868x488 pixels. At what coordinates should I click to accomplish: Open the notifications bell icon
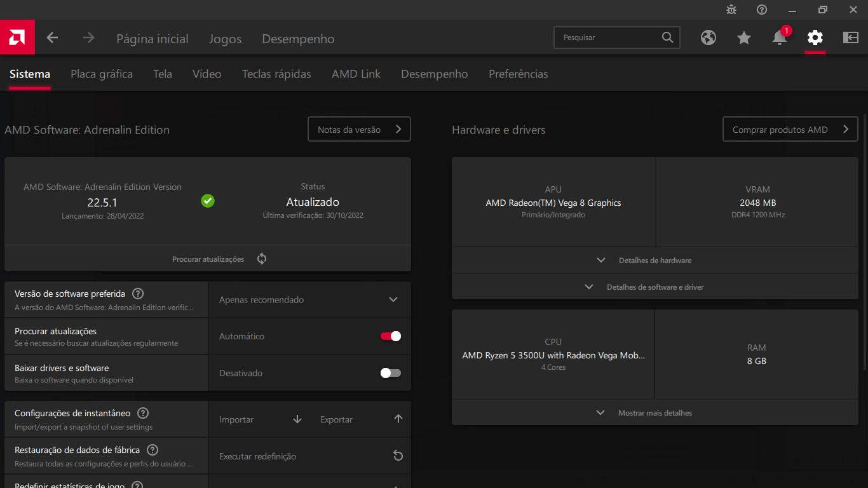[x=780, y=38]
